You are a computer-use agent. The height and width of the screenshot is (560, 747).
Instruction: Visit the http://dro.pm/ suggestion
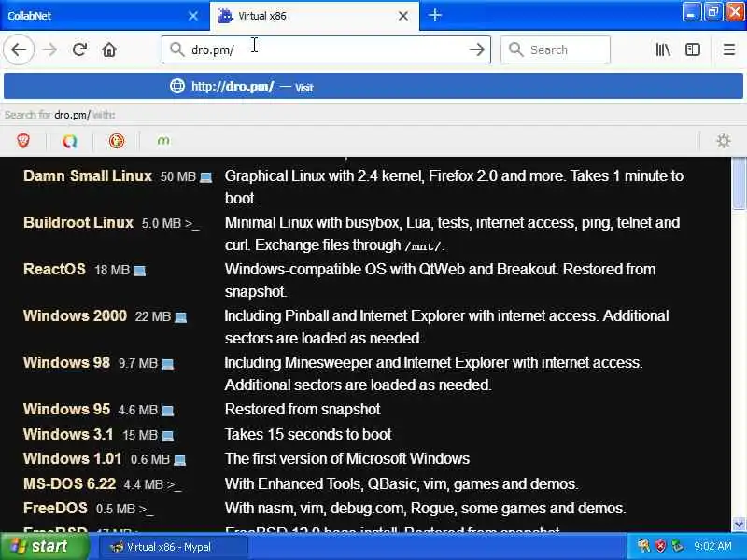tap(373, 86)
